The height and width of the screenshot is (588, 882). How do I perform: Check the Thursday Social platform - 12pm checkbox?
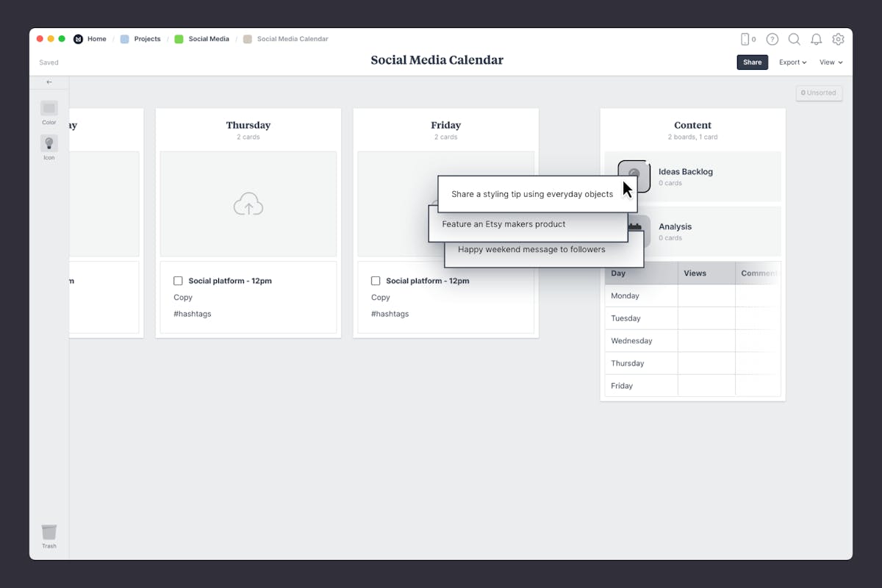[x=178, y=280]
